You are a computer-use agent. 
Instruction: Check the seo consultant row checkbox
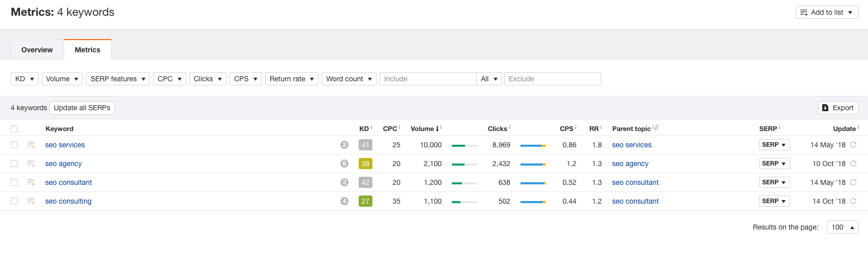14,182
